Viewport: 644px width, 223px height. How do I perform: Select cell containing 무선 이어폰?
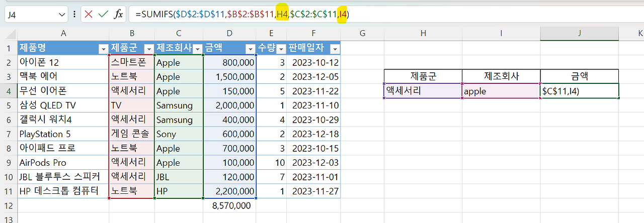point(63,91)
